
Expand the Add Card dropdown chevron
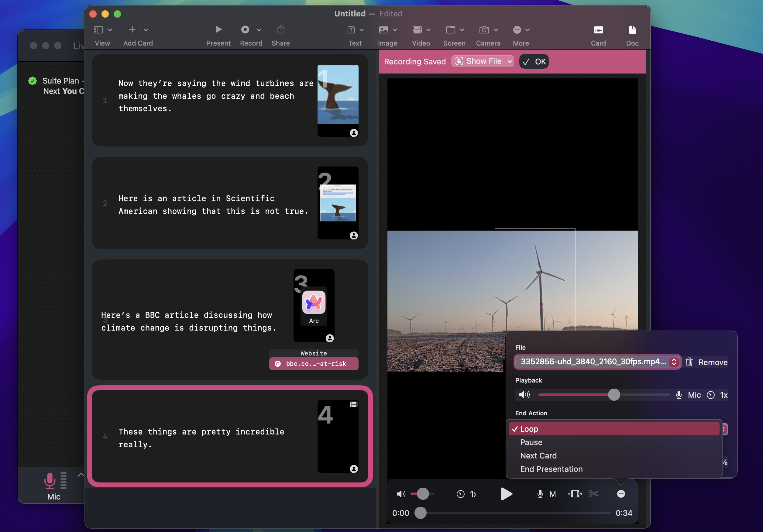point(146,30)
